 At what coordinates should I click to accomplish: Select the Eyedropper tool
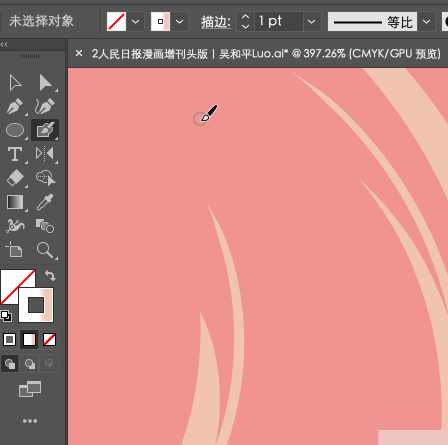[45, 202]
